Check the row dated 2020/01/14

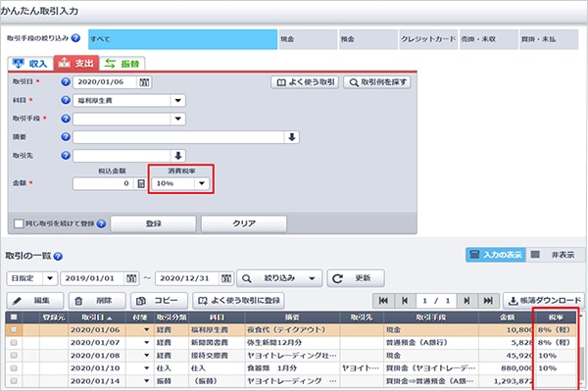14,381
